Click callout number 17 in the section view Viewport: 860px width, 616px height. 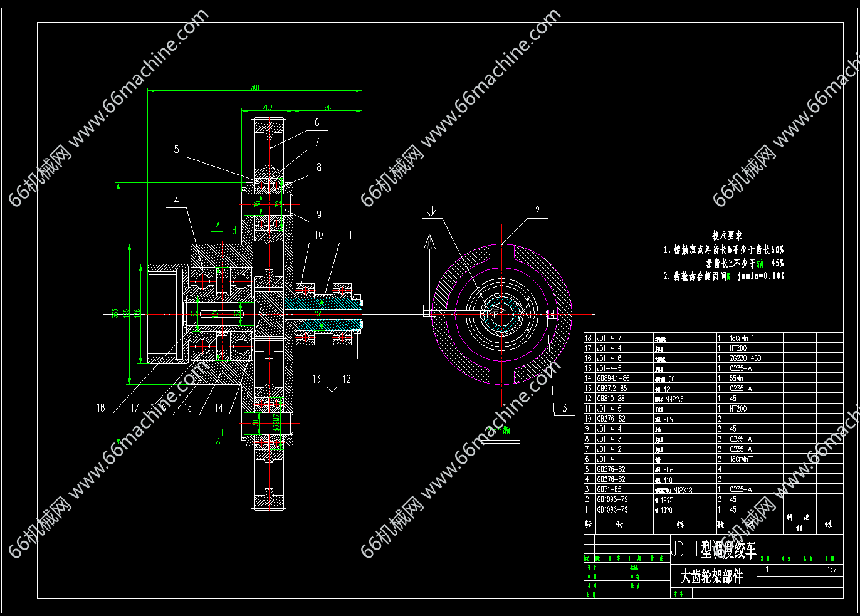pos(135,408)
